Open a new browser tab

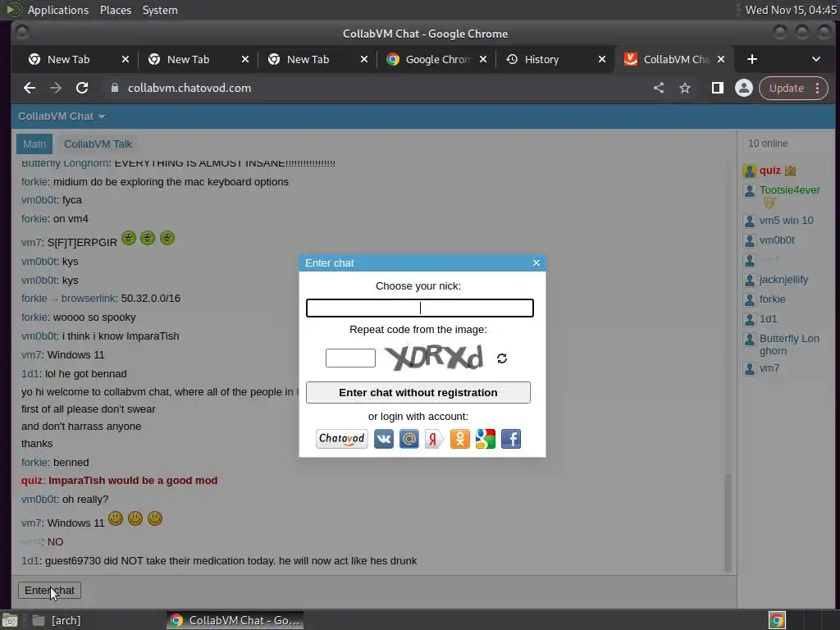pos(752,59)
